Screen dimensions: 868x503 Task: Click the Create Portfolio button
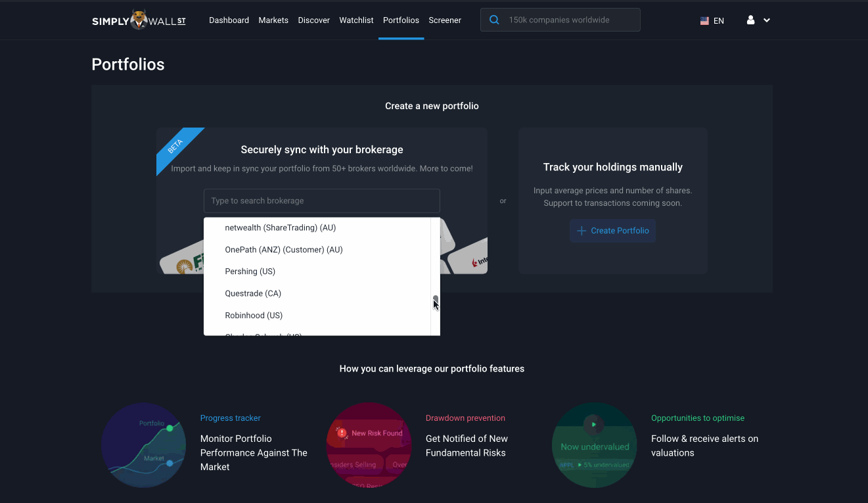(612, 231)
